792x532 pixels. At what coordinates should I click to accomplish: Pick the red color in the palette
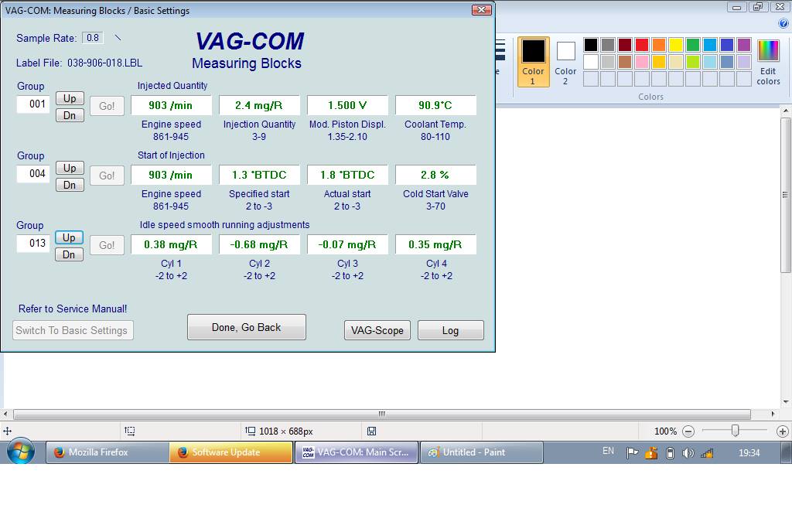(641, 45)
